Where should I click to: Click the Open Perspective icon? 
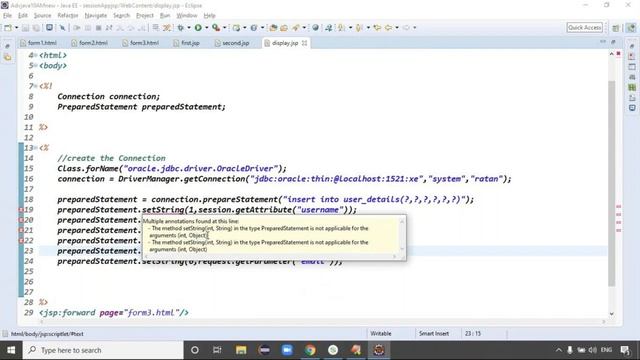[616, 28]
